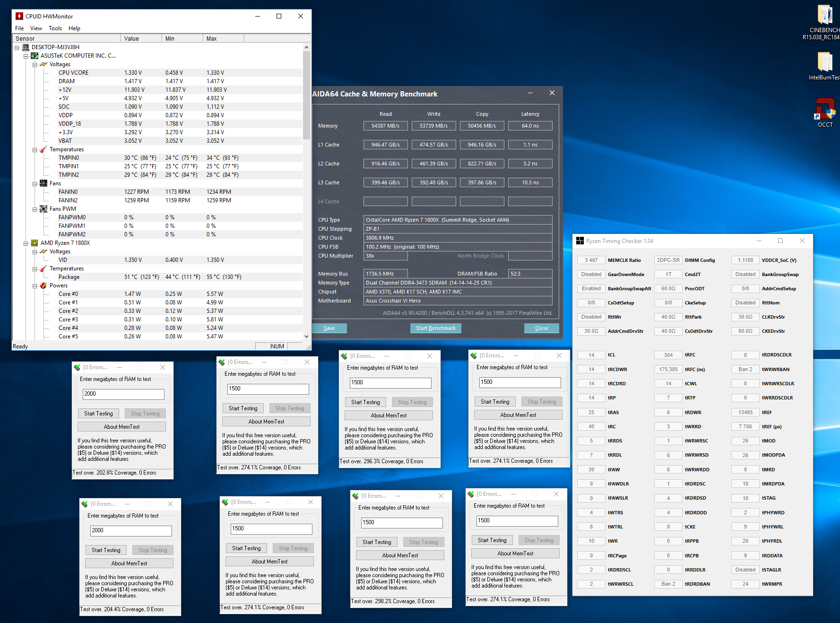Collapse the AMD Ryzen 7 1800X node
This screenshot has width=840, height=623.
(26, 242)
